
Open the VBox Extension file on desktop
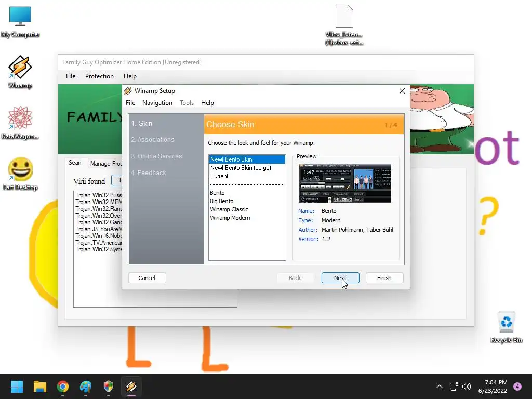(344, 25)
